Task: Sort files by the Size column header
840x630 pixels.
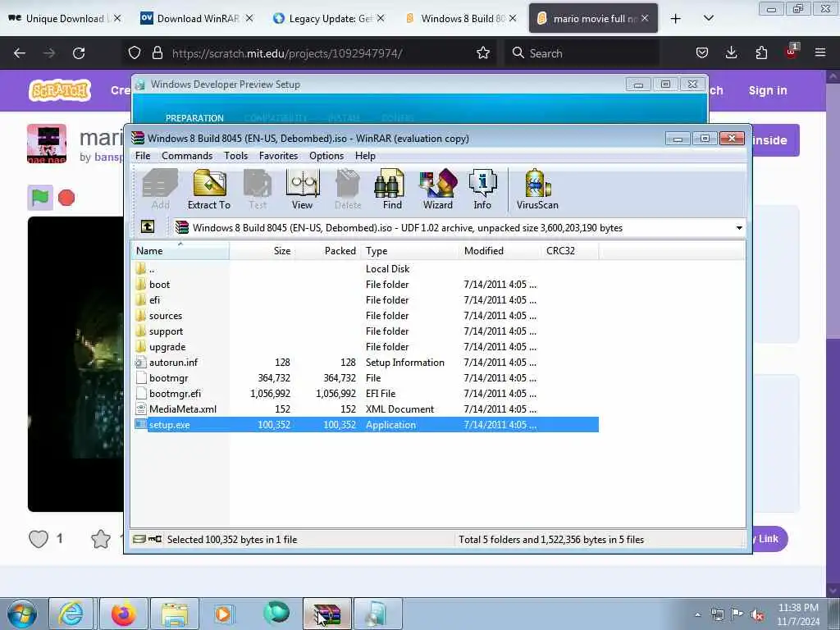Action: 262,251
